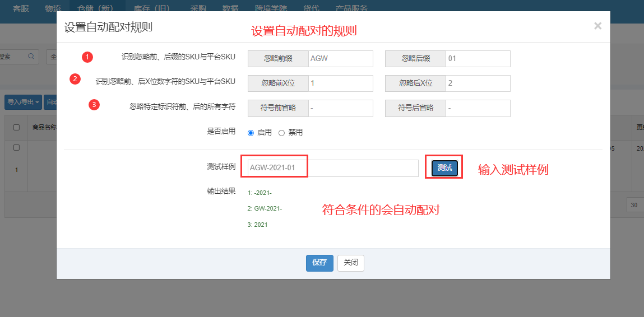Go to the 采购 menu
This screenshot has width=644, height=317.
198,8
